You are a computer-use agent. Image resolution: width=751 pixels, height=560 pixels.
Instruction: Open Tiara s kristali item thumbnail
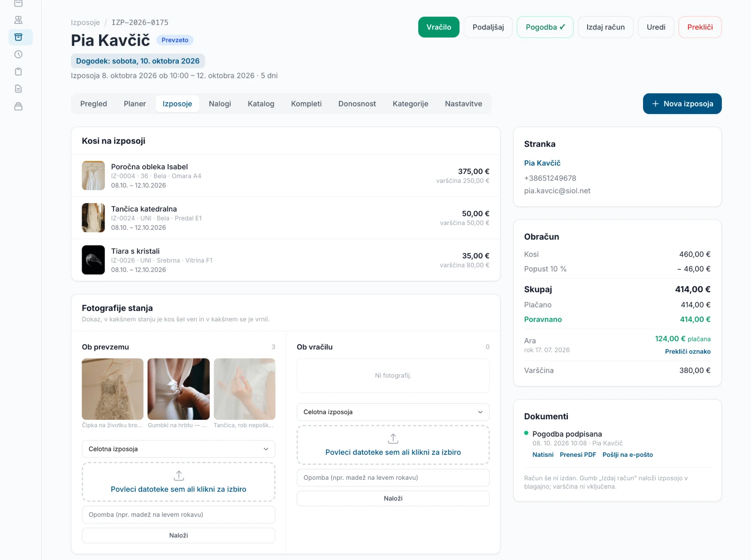(x=93, y=260)
